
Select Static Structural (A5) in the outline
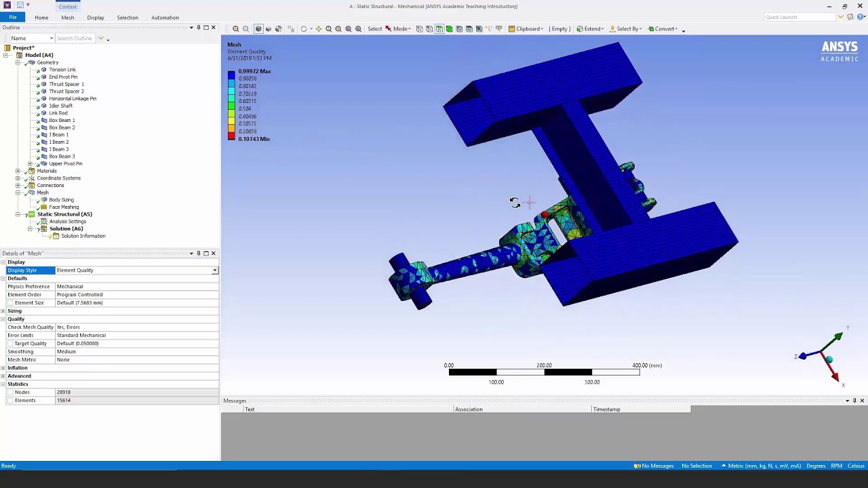(64, 214)
